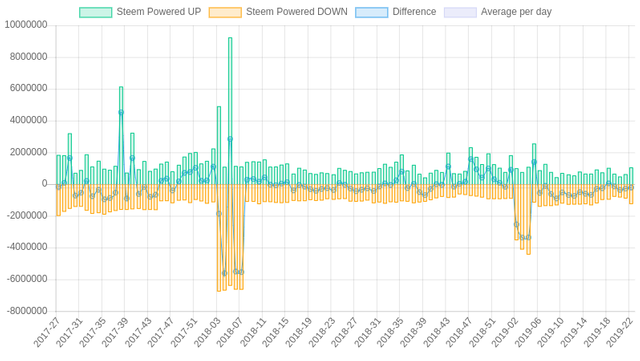Viewport: 640px width, 361px height.
Task: Click the y-axis label -8000000
Action: [x=27, y=311]
